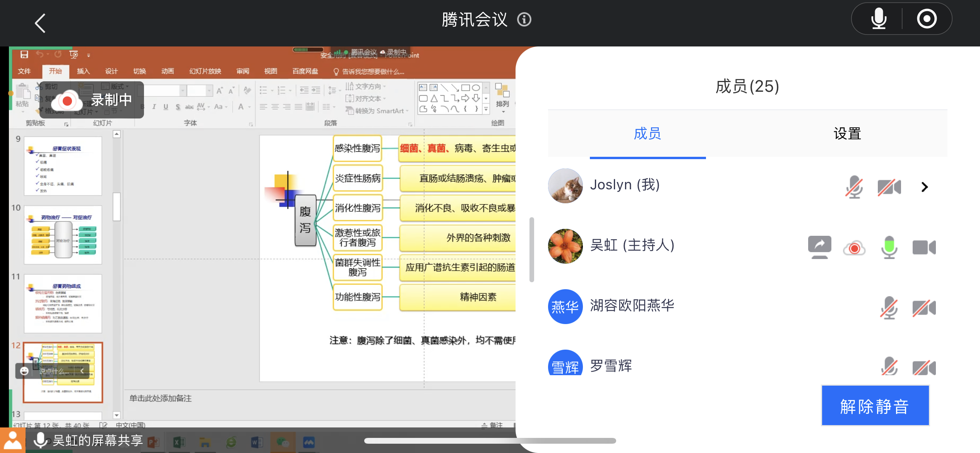Tap the back arrow at top left
This screenshot has width=980, height=453.
point(40,23)
